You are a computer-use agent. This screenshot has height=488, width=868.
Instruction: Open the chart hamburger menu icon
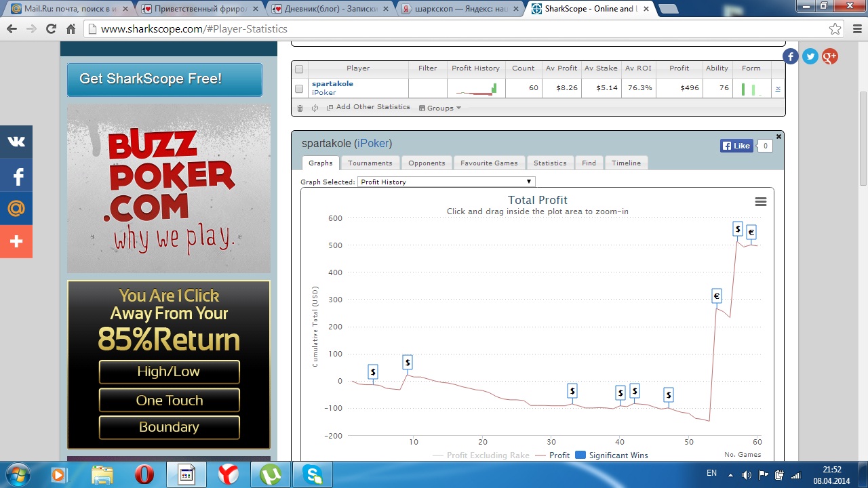760,202
